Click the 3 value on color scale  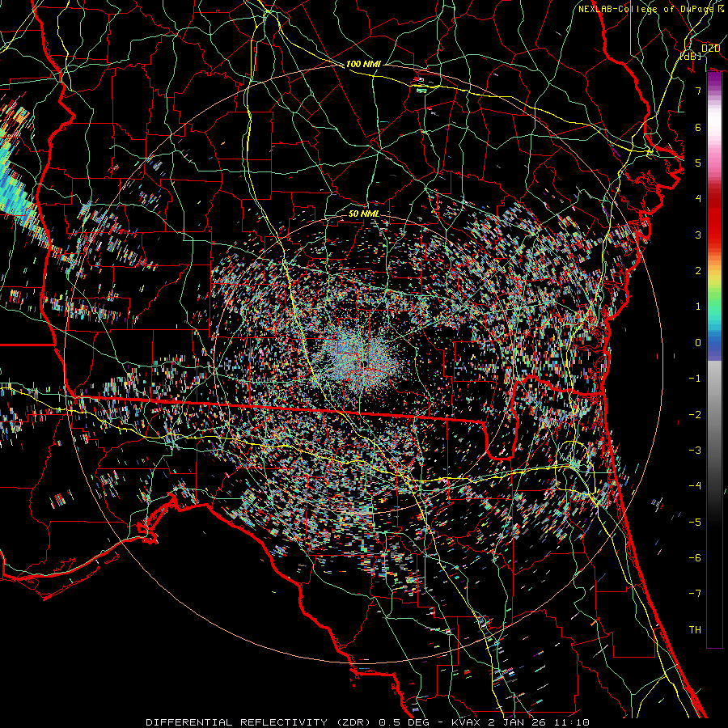[698, 235]
